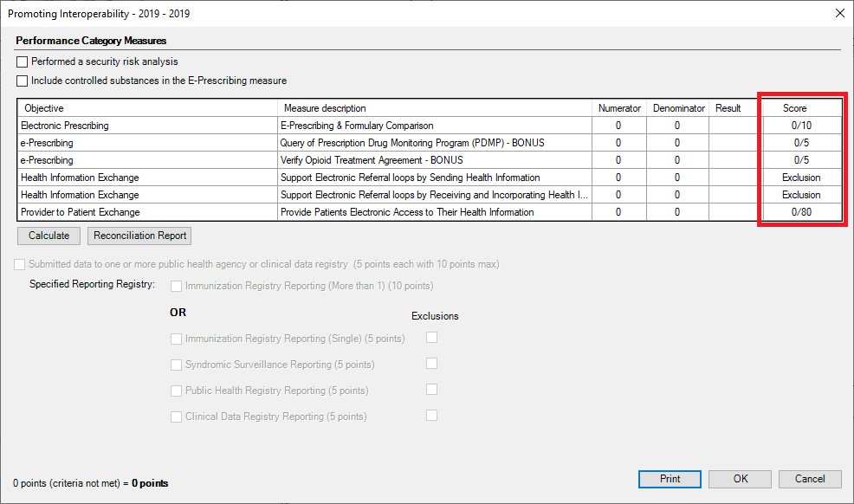
Task: Click the Result column header
Action: coord(736,108)
